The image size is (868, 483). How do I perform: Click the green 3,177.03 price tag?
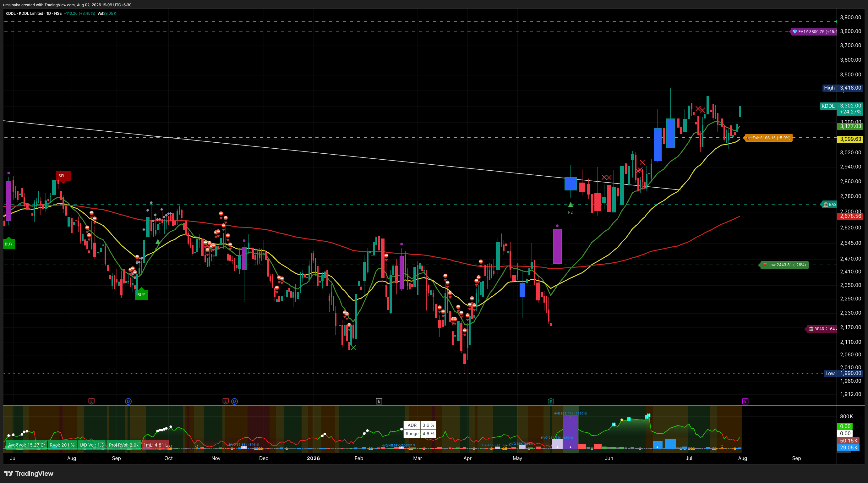pyautogui.click(x=850, y=126)
